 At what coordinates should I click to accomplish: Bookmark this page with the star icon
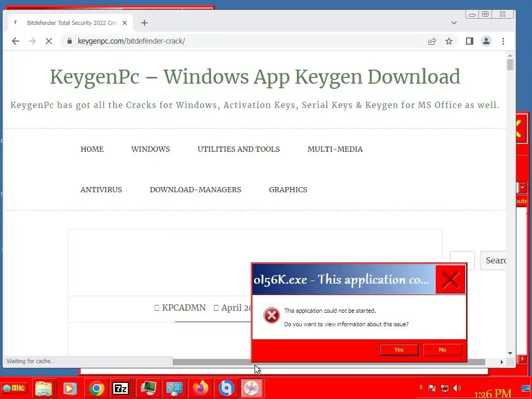tap(449, 41)
